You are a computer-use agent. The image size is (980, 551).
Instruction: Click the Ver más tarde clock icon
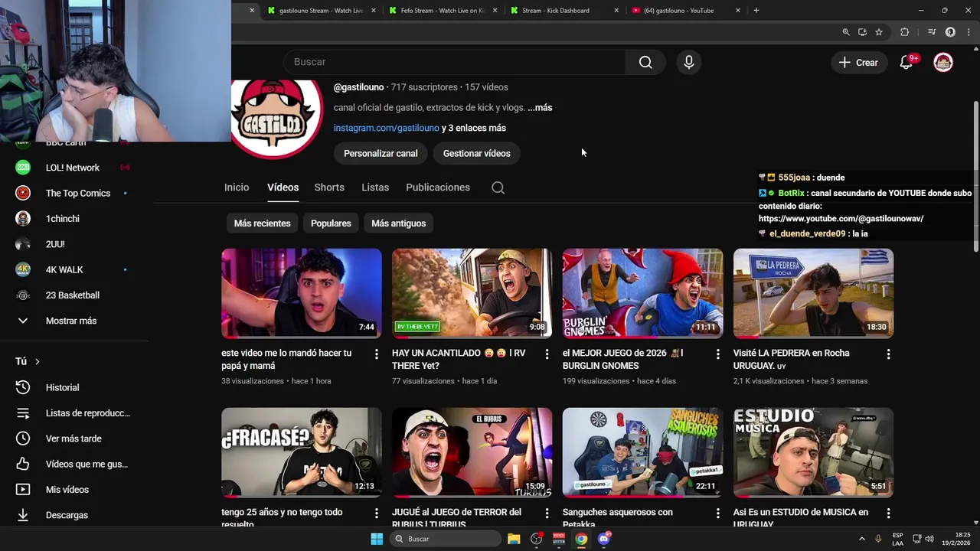coord(23,439)
